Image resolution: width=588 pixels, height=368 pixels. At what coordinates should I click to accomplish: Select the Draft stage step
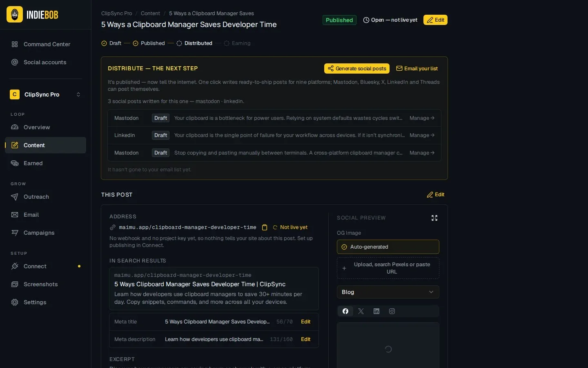[111, 43]
